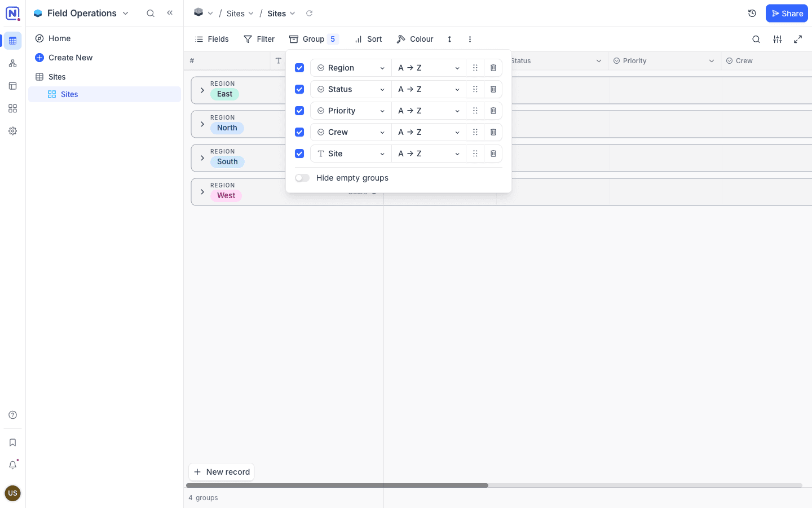Open the Colour menu
812x508 pixels.
(x=415, y=39)
